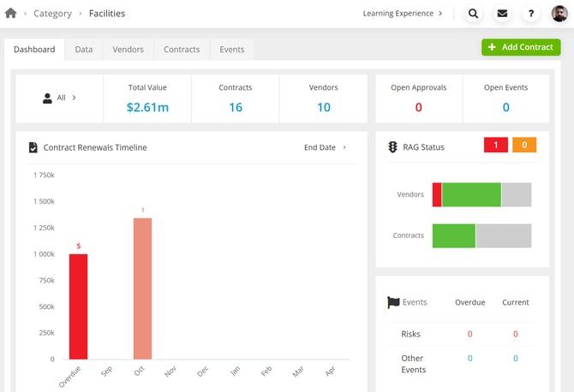Open the Events tab

pos(231,50)
